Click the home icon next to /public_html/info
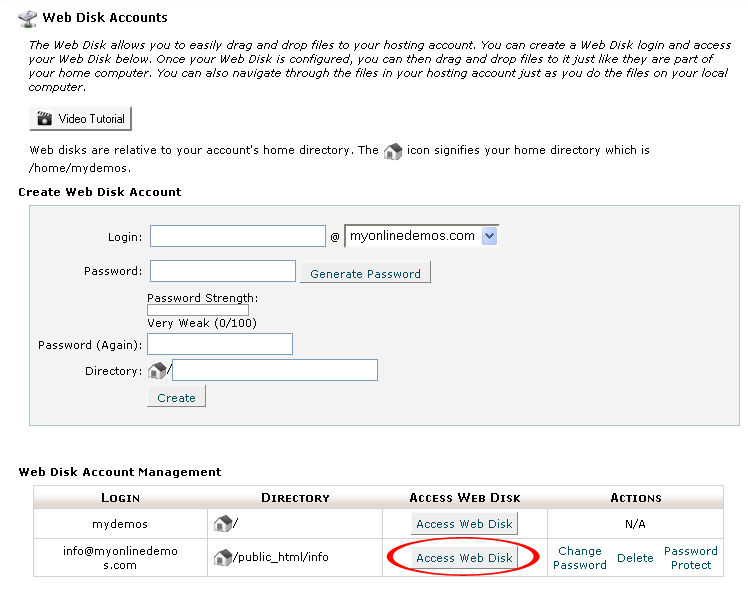The width and height of the screenshot is (748, 606). coord(223,557)
